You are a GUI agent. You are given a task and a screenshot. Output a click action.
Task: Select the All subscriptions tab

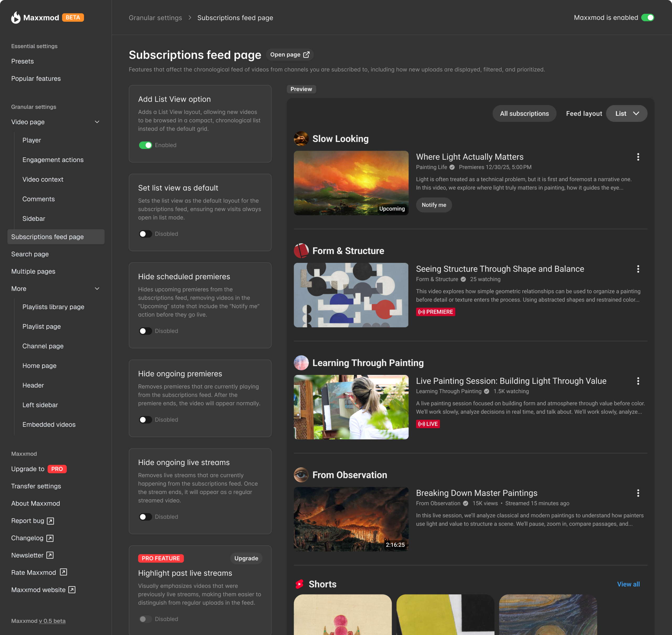pyautogui.click(x=524, y=113)
